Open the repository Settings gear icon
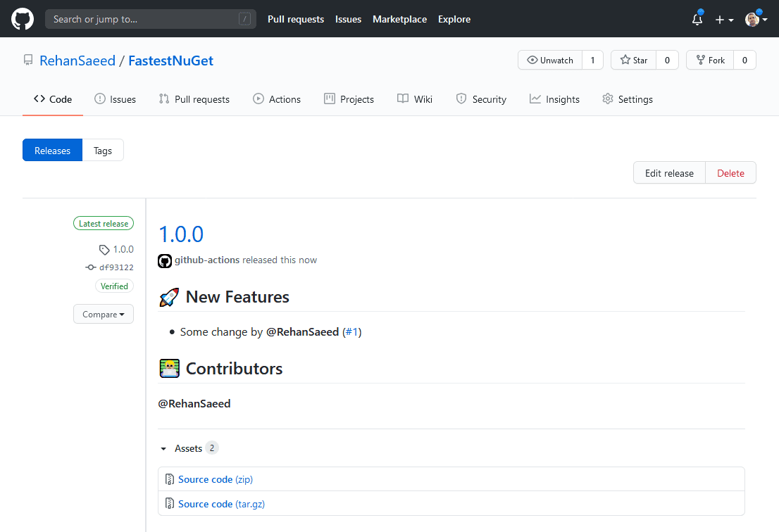Screen dimensions: 779x532 click(607, 99)
